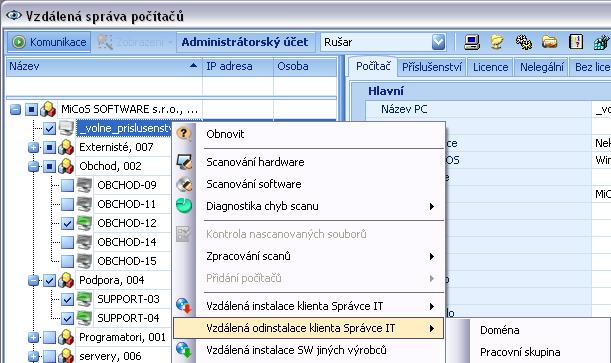Collapse the Podpora, 004 node

tap(34, 280)
